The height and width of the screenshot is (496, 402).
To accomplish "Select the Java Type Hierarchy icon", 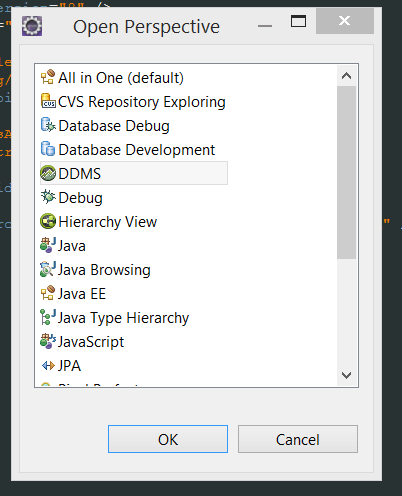I will pyautogui.click(x=48, y=317).
